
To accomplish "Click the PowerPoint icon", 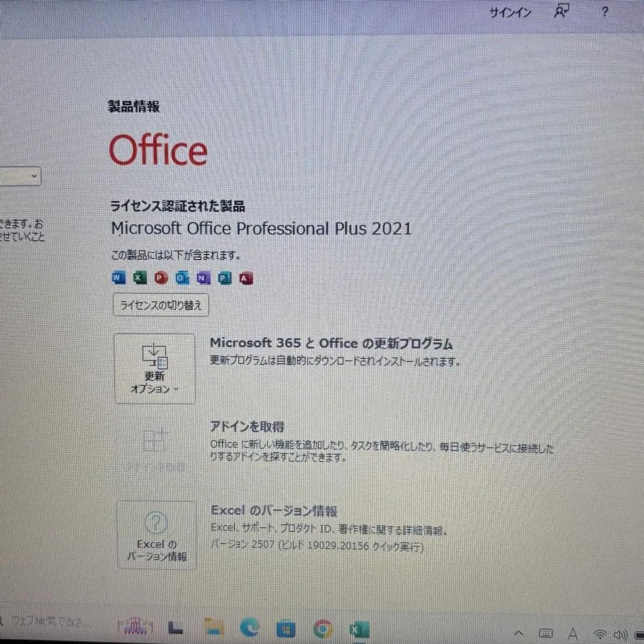I will pos(161,278).
